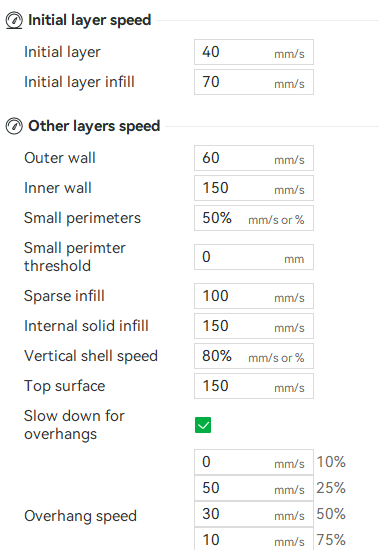Change the Sparse infill speed field
The height and width of the screenshot is (550, 379).
pyautogui.click(x=254, y=296)
